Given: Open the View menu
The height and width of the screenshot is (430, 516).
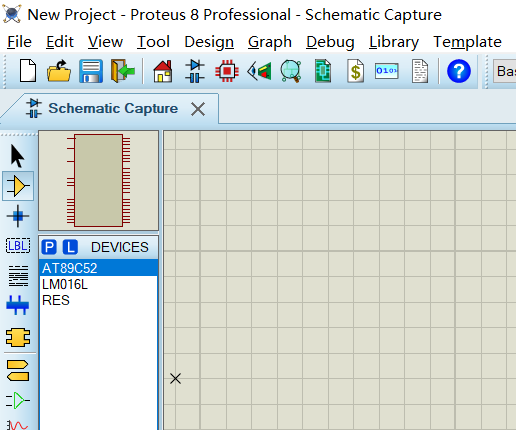Looking at the screenshot, I should [105, 42].
